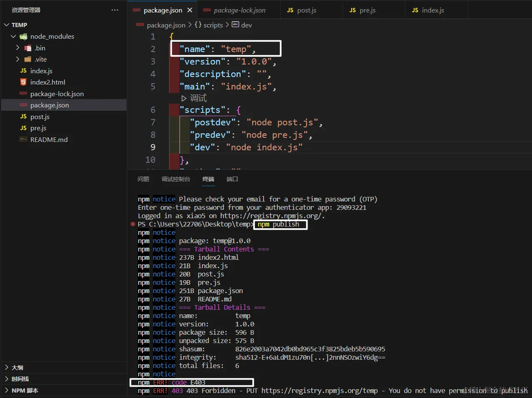Click the JS icon on the post.js tab
Screen dimensions: 532x398
[x=290, y=10]
